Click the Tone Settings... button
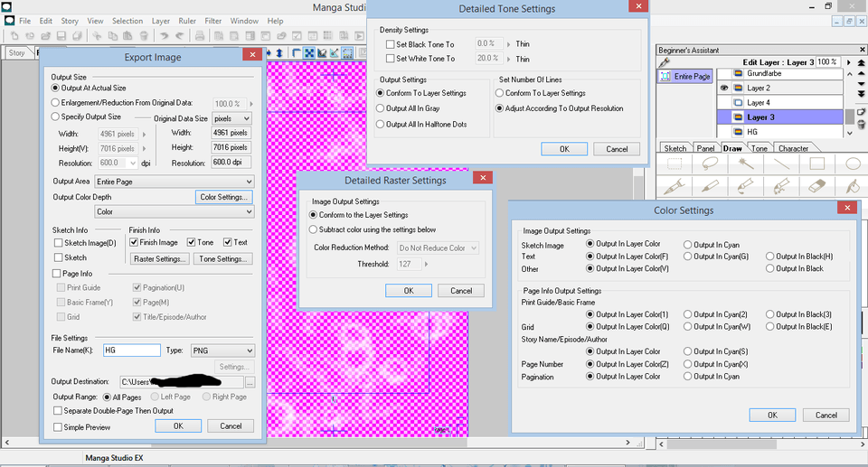868x467 pixels. (x=223, y=259)
